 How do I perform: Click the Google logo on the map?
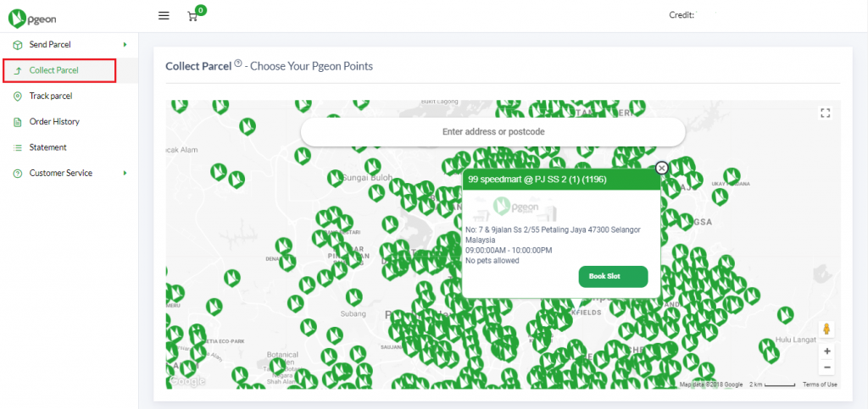[x=187, y=381]
